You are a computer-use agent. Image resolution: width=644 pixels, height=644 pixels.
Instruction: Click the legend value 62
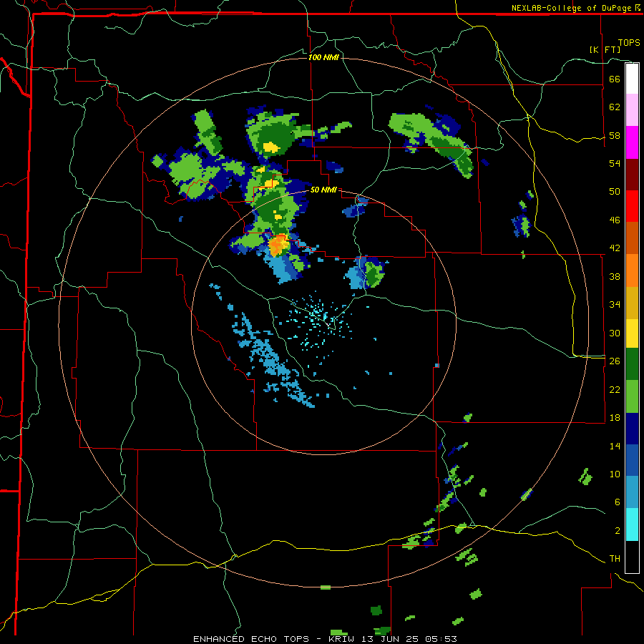(615, 107)
